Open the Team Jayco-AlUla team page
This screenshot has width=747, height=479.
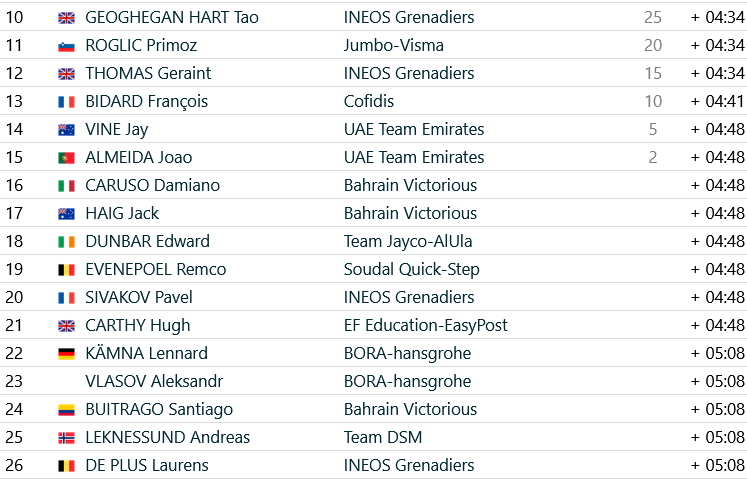pos(408,242)
